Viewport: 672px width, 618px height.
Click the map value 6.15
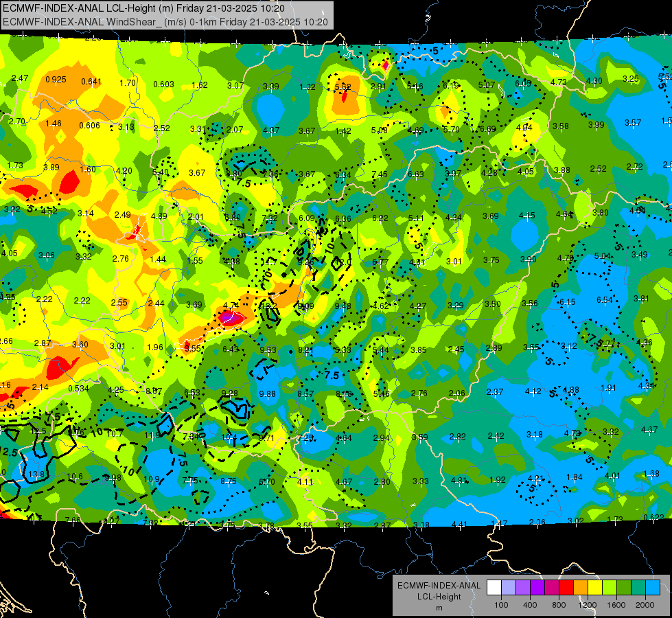(568, 302)
